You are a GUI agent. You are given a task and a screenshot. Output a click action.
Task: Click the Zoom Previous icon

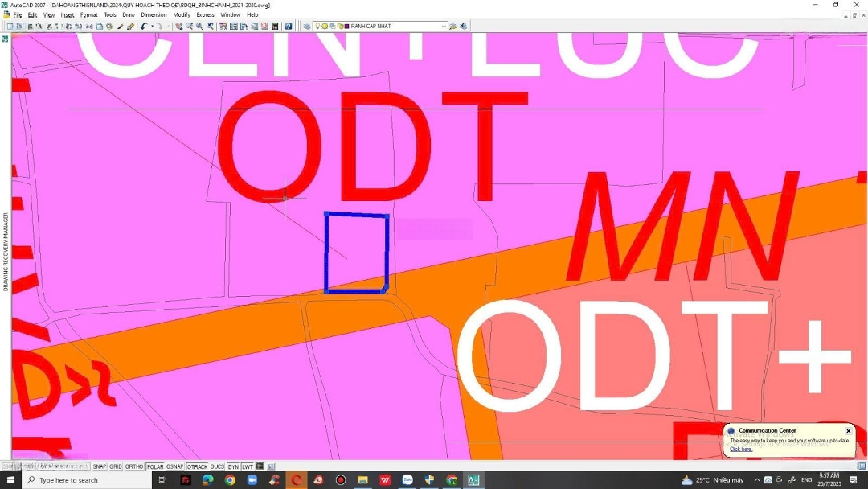coord(210,27)
